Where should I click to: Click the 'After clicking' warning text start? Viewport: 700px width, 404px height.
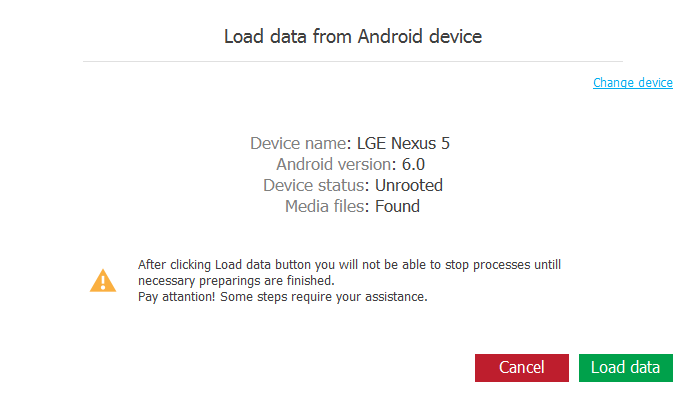coord(174,265)
